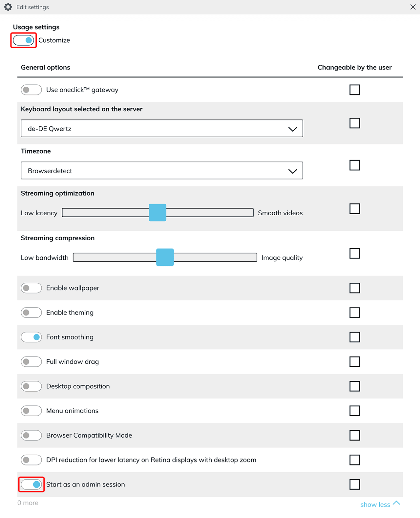Open the keyboard layout dropdown
Viewport: 420px width, 518px height.
click(162, 128)
